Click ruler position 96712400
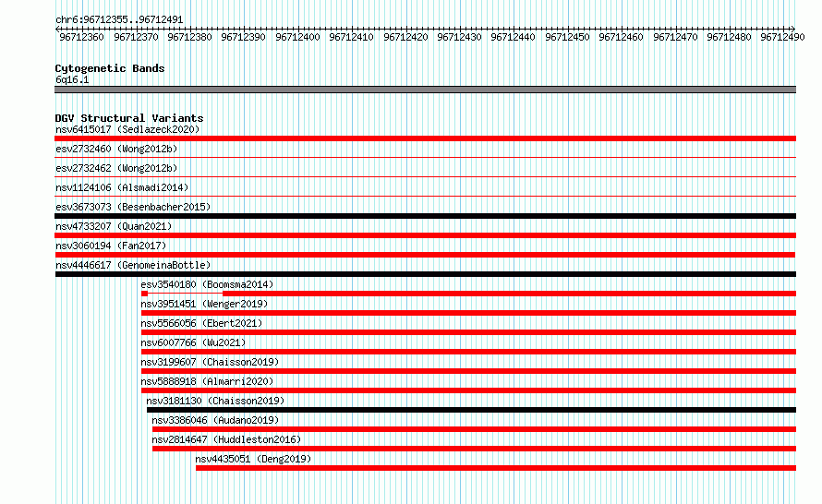 (297, 37)
